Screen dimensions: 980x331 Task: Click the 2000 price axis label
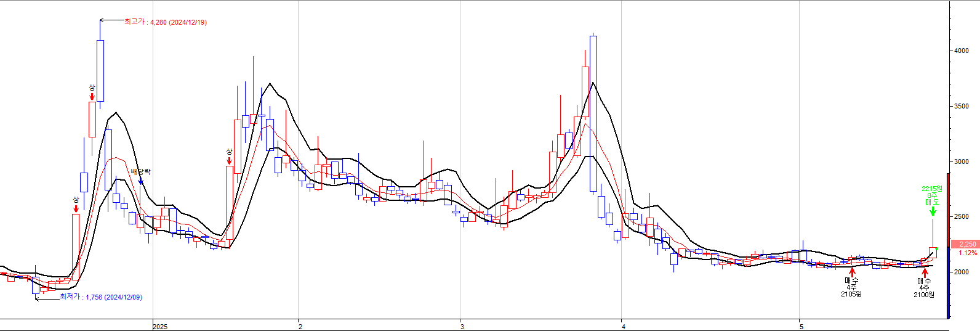(961, 272)
